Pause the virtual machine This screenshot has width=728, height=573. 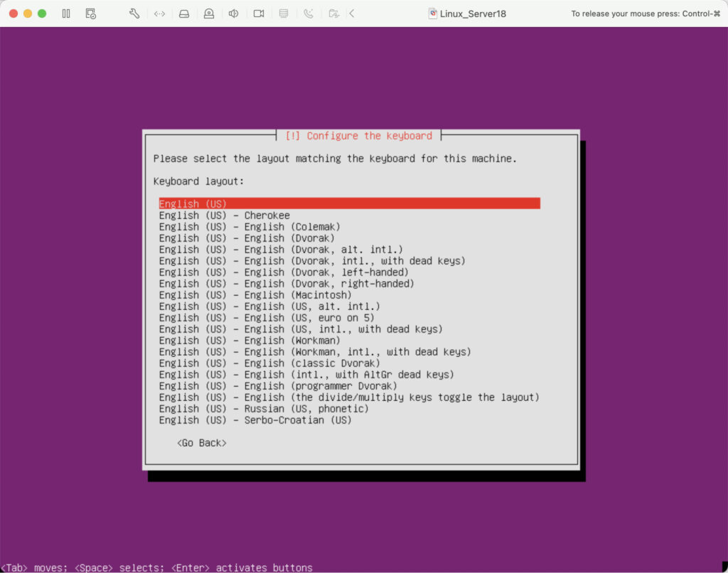[x=66, y=14]
